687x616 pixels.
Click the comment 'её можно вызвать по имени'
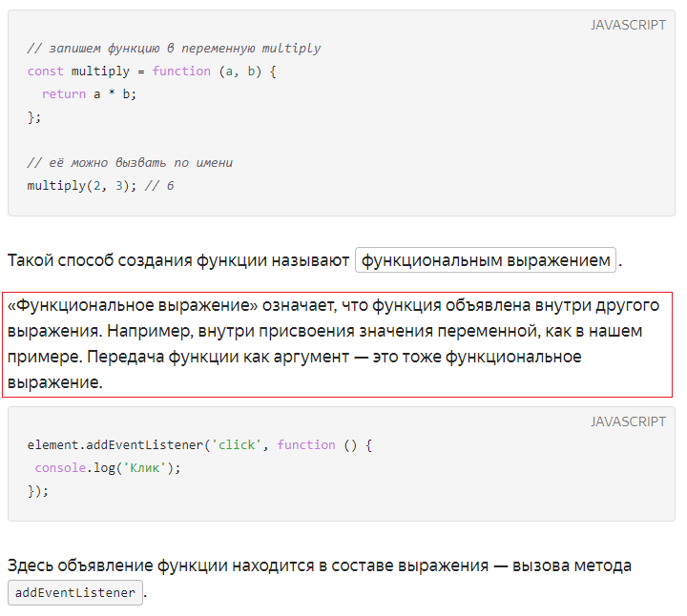click(130, 163)
